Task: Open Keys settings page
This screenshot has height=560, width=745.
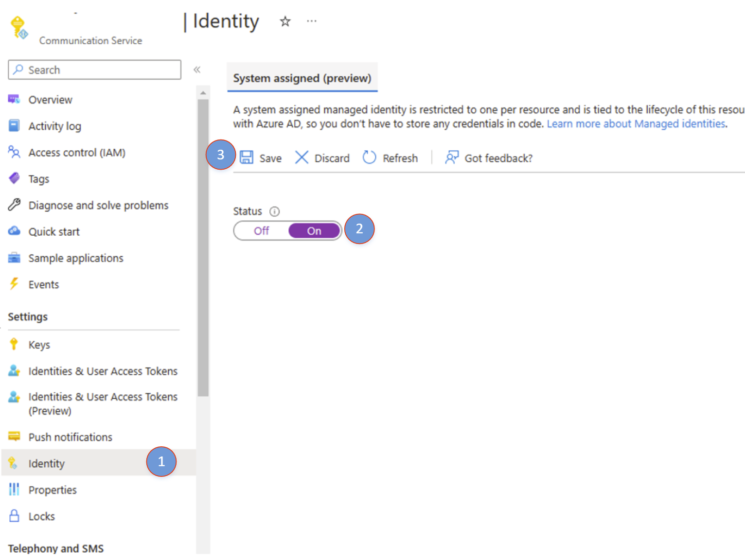Action: tap(39, 345)
